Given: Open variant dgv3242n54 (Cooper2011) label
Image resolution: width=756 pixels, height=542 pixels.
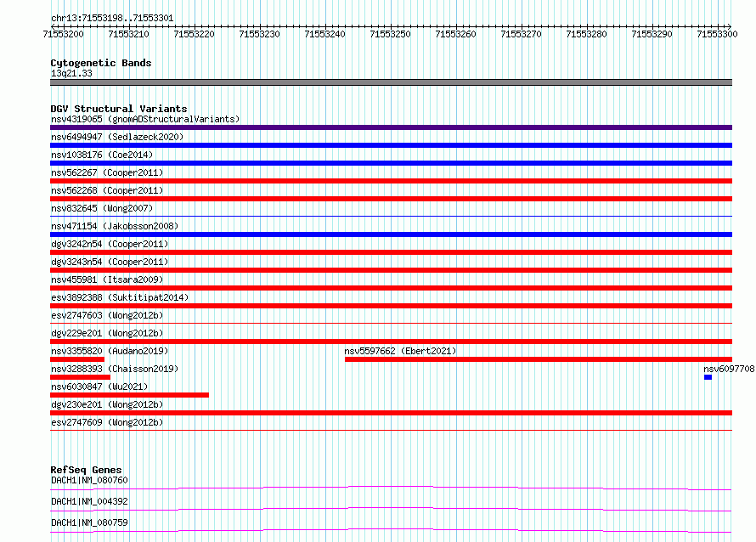Looking at the screenshot, I should coord(110,244).
